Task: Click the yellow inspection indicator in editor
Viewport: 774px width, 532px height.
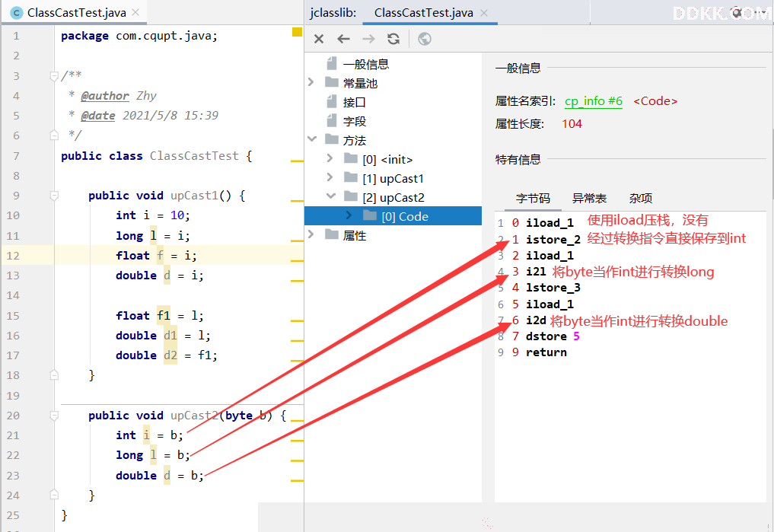Action: 297,32
